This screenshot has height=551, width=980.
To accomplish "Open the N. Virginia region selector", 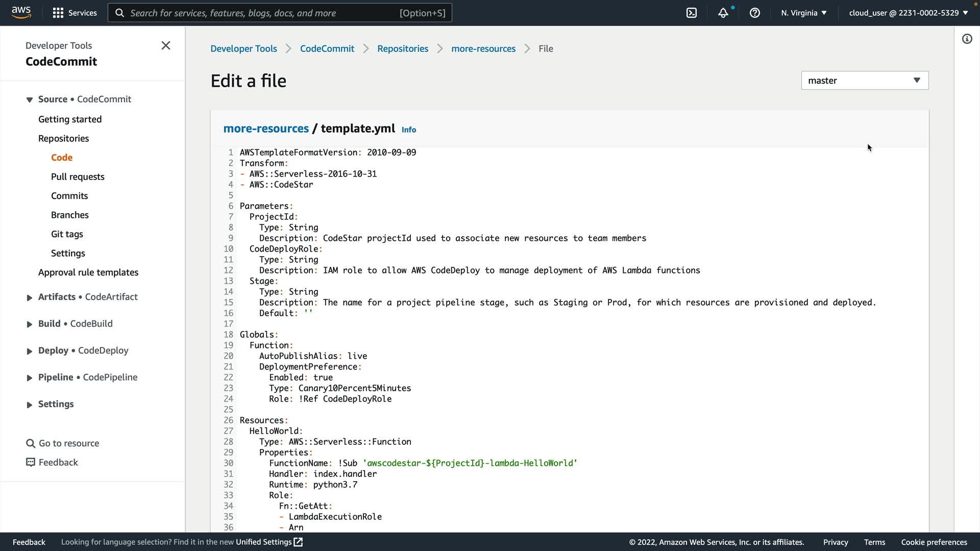I will (x=803, y=13).
